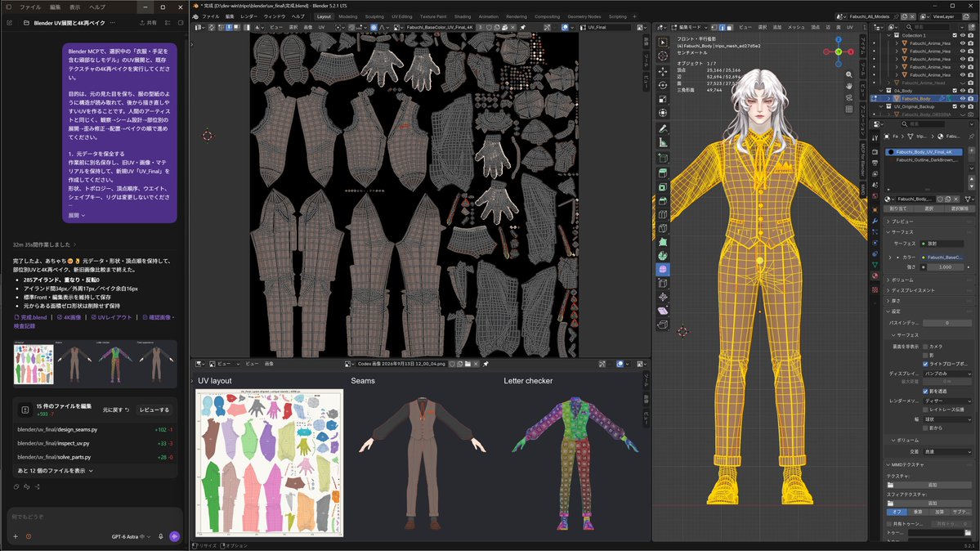Select the Measure ruler tool
Image resolution: width=980 pixels, height=551 pixels.
coord(663,142)
